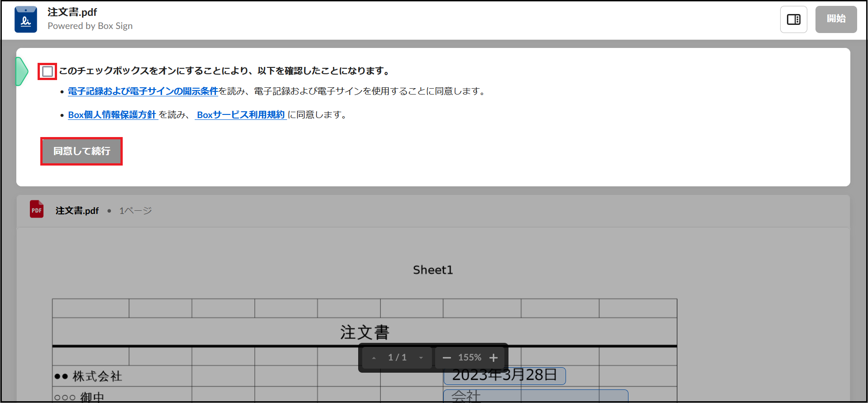Image resolution: width=868 pixels, height=403 pixels.
Task: Go to previous page arrow
Action: tap(374, 358)
